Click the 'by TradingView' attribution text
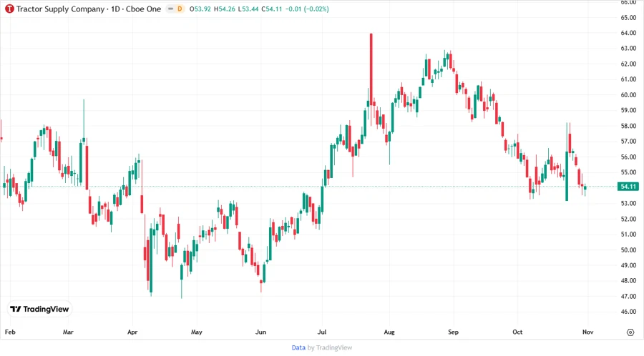The width and height of the screenshot is (644, 356). [330, 347]
